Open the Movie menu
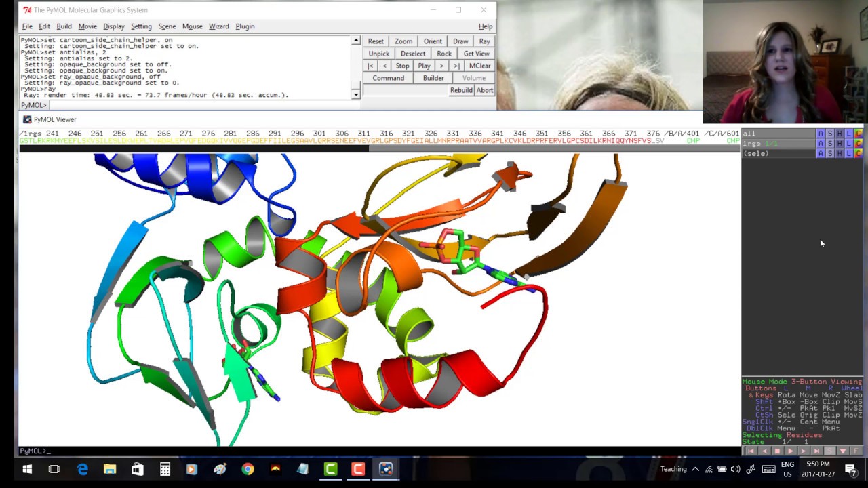Image resolution: width=868 pixels, height=488 pixels. [x=87, y=26]
